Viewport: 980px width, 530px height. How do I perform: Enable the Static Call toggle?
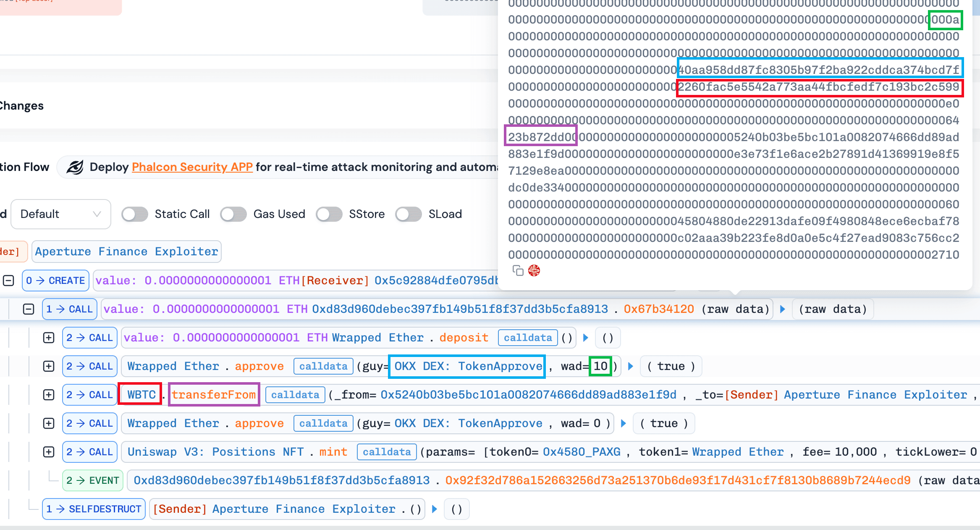point(135,214)
